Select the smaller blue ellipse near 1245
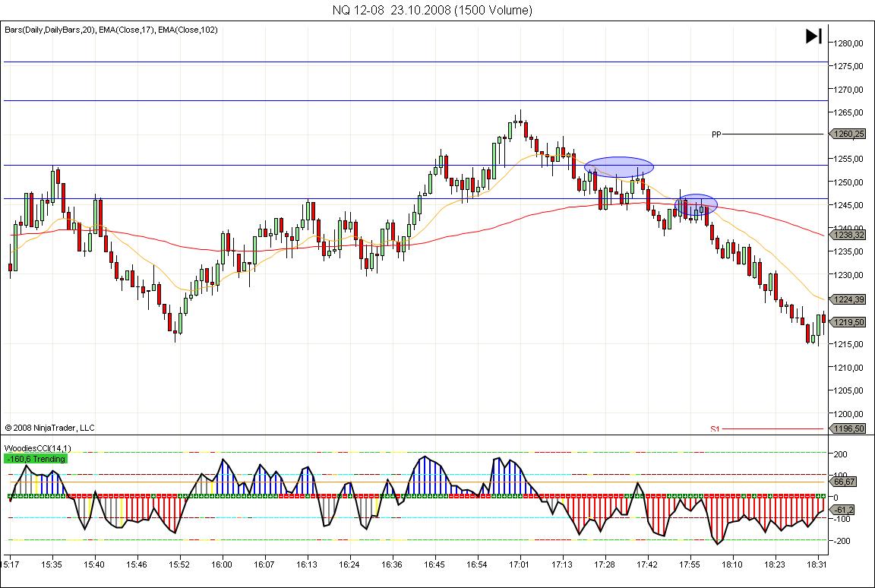The image size is (875, 588). 696,204
